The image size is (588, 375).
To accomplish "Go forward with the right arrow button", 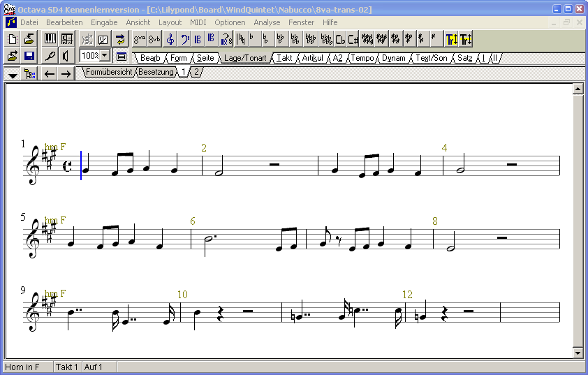I will (x=66, y=74).
